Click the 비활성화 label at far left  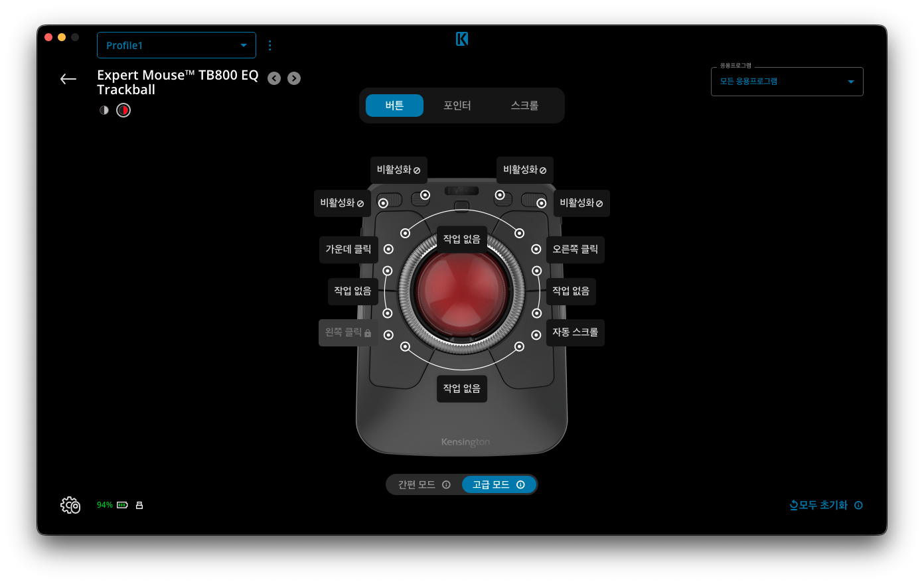[342, 203]
